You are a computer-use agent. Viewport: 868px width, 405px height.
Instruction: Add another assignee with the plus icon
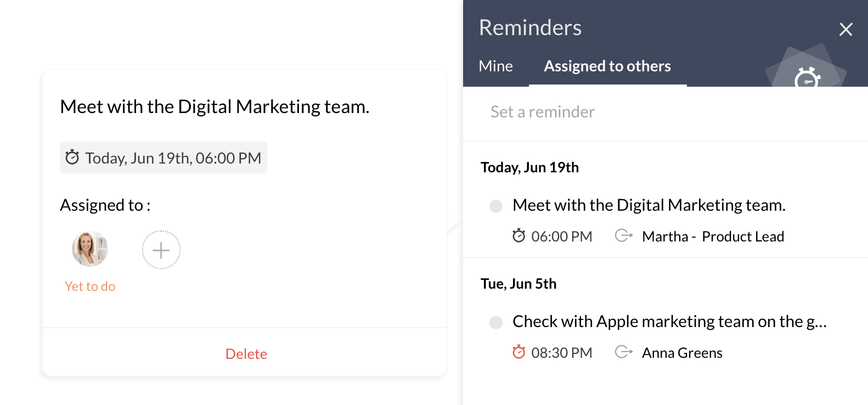click(161, 250)
